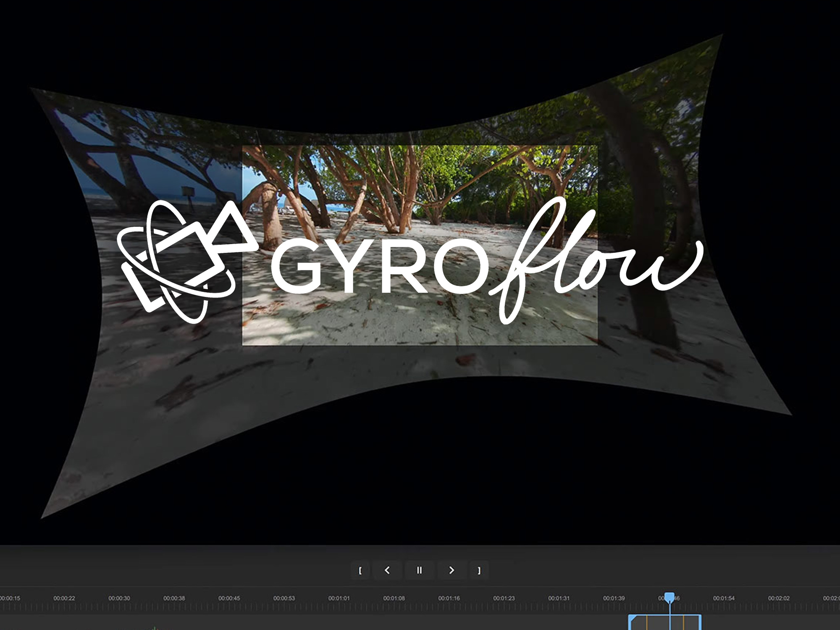The image size is (840, 630).
Task: Select the blue trim range on timeline
Action: [x=664, y=622]
